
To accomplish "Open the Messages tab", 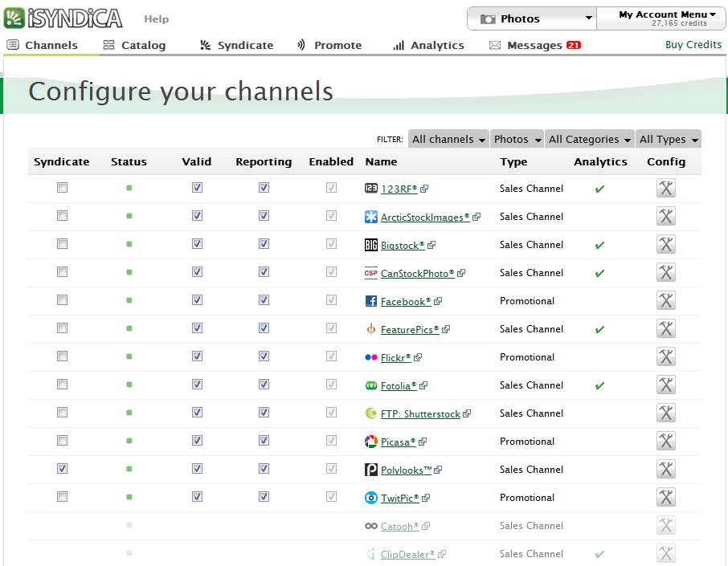I will click(535, 45).
